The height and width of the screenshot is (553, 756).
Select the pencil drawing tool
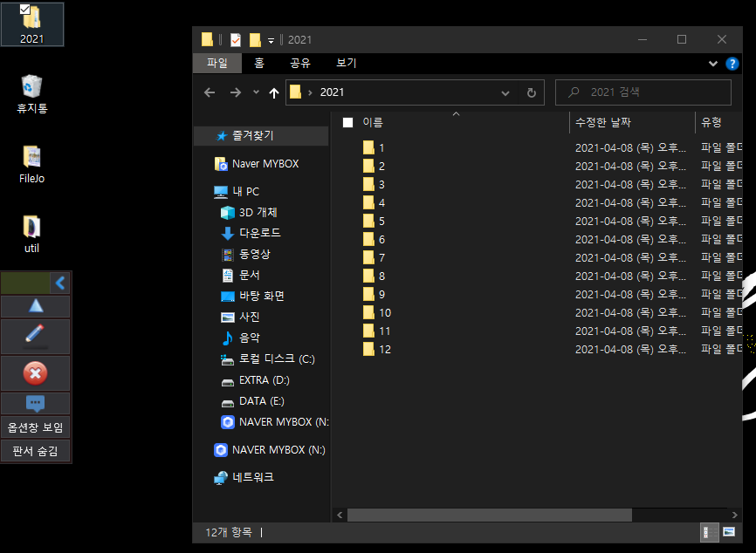coord(35,335)
